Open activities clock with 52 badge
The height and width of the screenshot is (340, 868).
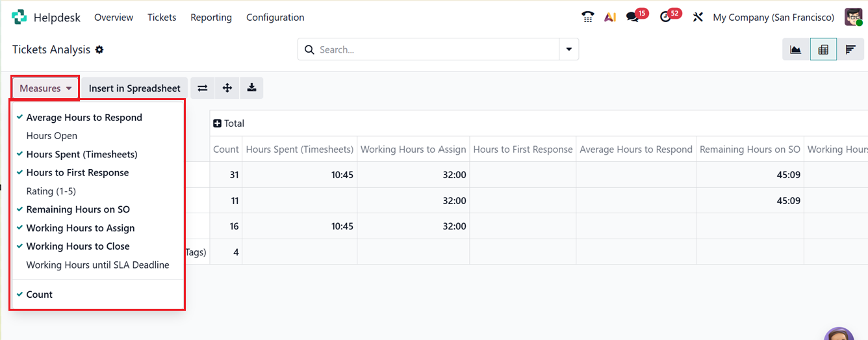tap(665, 18)
